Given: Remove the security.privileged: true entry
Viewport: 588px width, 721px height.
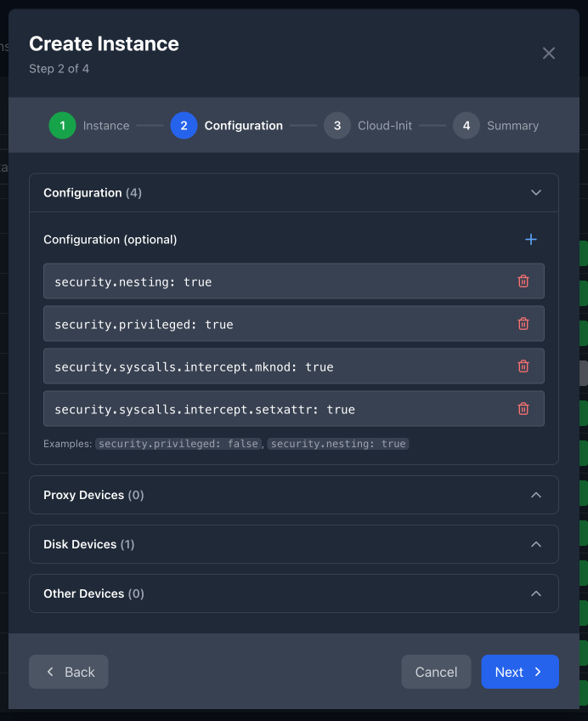Looking at the screenshot, I should 523,323.
